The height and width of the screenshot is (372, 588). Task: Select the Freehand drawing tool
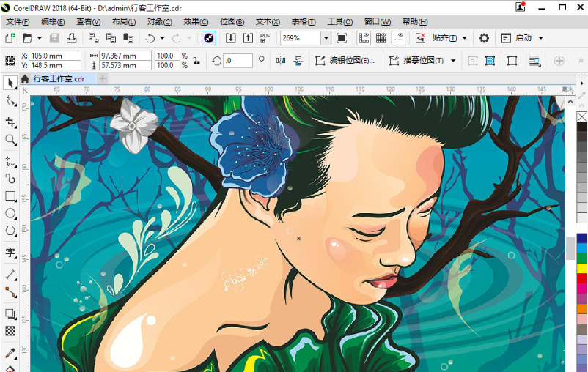point(10,161)
